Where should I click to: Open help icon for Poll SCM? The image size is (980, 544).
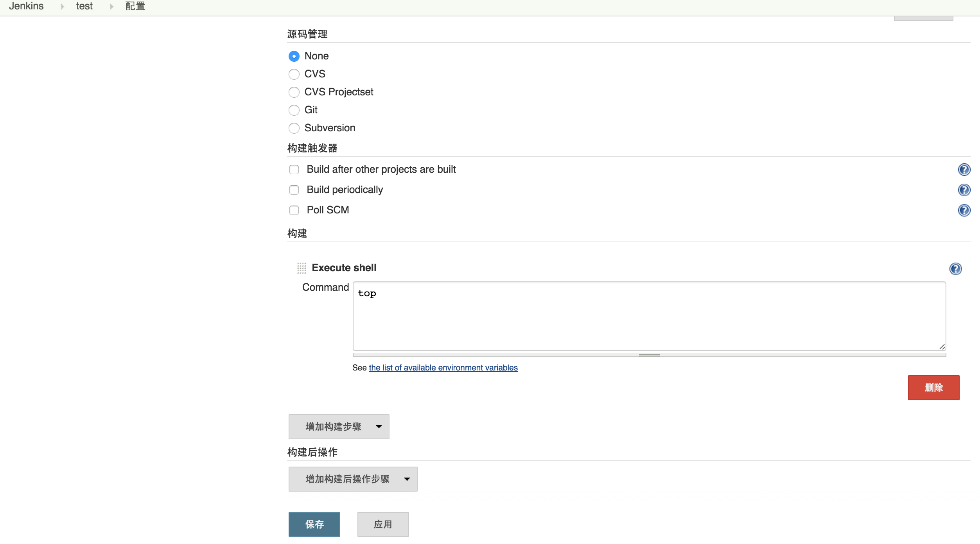[964, 210]
